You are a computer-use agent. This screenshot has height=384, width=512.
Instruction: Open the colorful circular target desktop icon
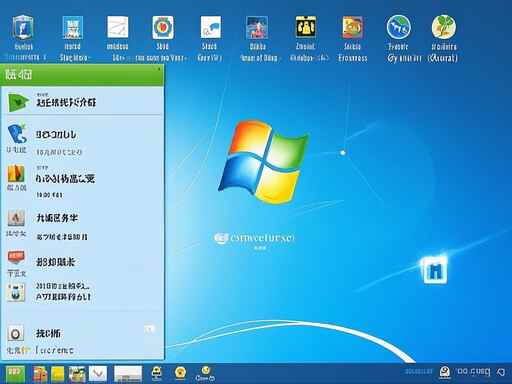163,27
